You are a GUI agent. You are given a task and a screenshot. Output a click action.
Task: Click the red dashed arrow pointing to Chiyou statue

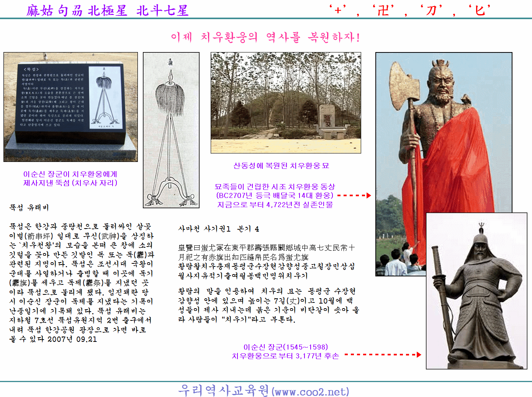(354, 195)
